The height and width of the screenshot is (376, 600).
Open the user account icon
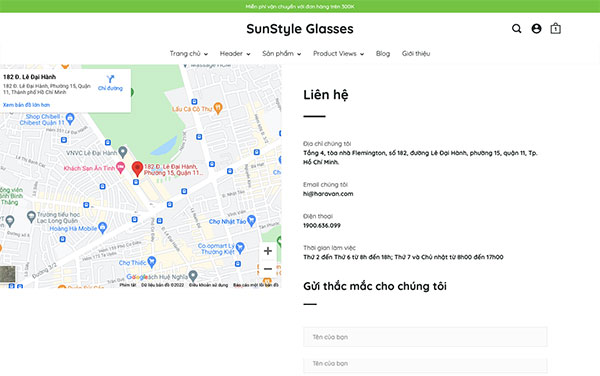[536, 29]
